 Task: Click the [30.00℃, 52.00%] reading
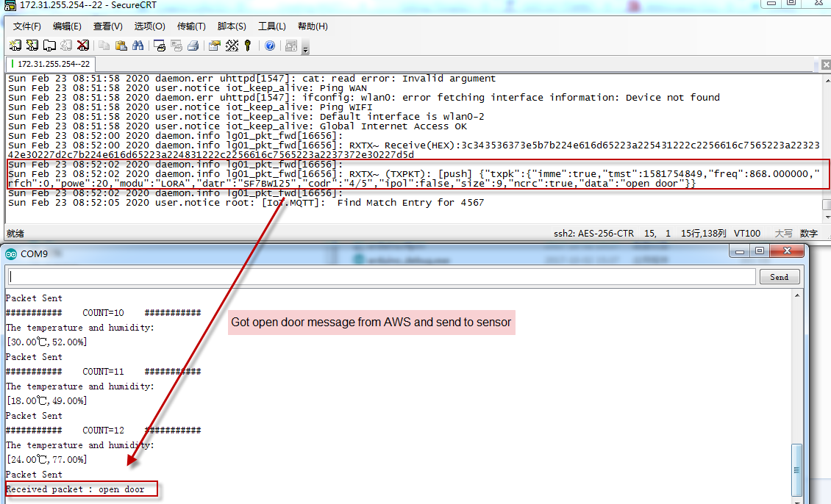click(46, 342)
